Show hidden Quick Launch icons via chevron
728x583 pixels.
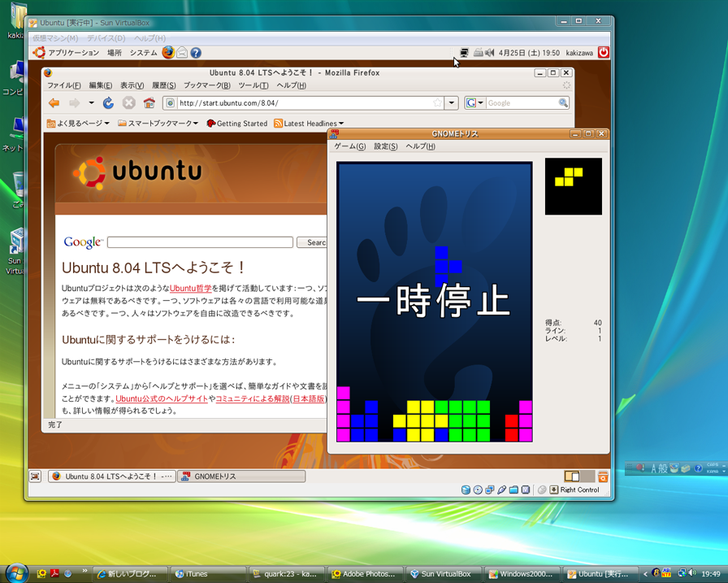point(84,571)
